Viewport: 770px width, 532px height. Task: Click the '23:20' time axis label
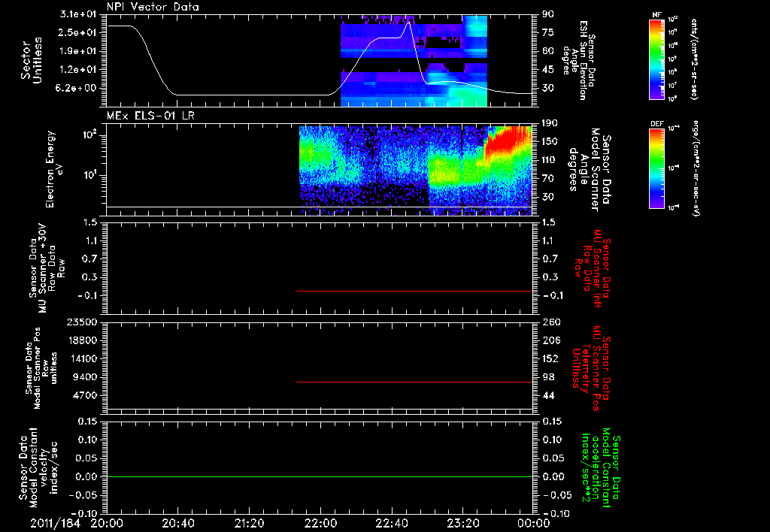tap(463, 523)
